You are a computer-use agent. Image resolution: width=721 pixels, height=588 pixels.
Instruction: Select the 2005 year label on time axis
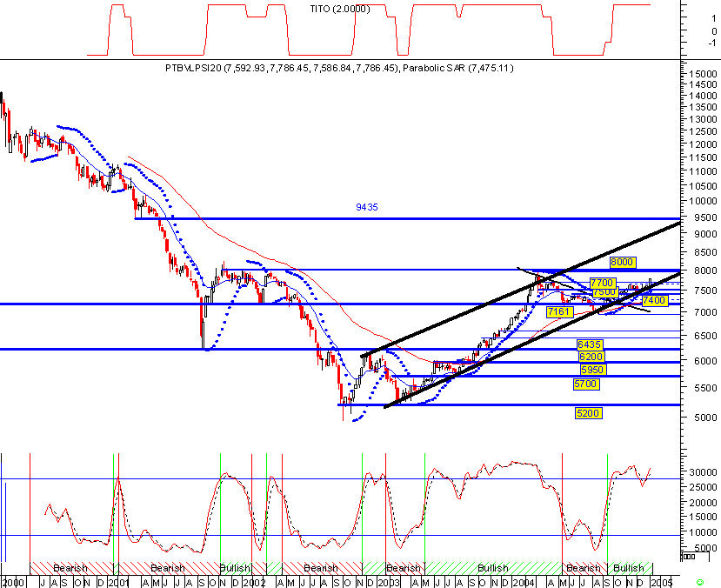point(661,583)
